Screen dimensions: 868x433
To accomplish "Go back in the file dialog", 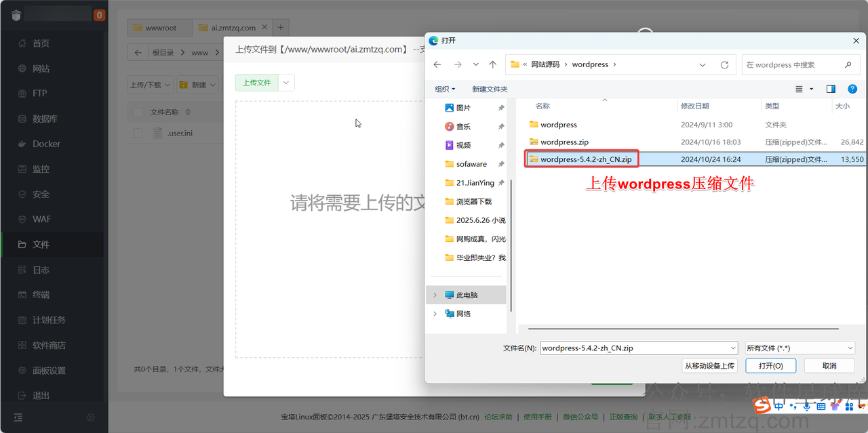I will pyautogui.click(x=437, y=65).
